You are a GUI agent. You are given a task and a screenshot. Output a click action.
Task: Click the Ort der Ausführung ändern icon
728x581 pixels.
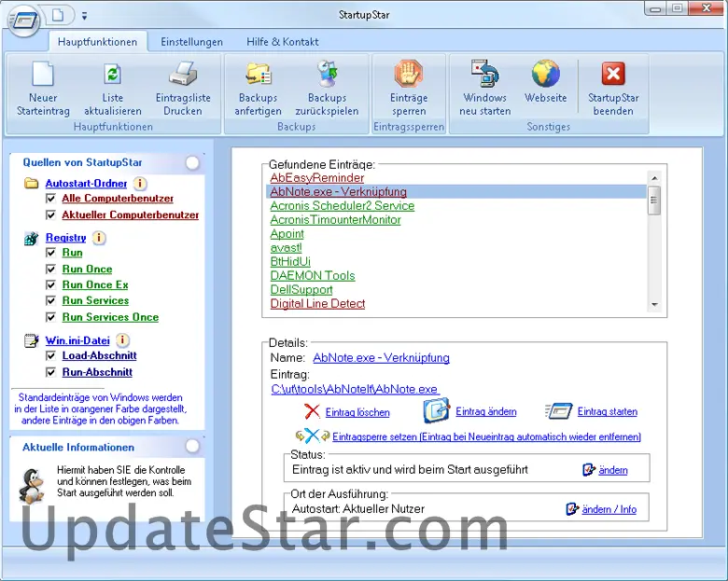point(572,509)
